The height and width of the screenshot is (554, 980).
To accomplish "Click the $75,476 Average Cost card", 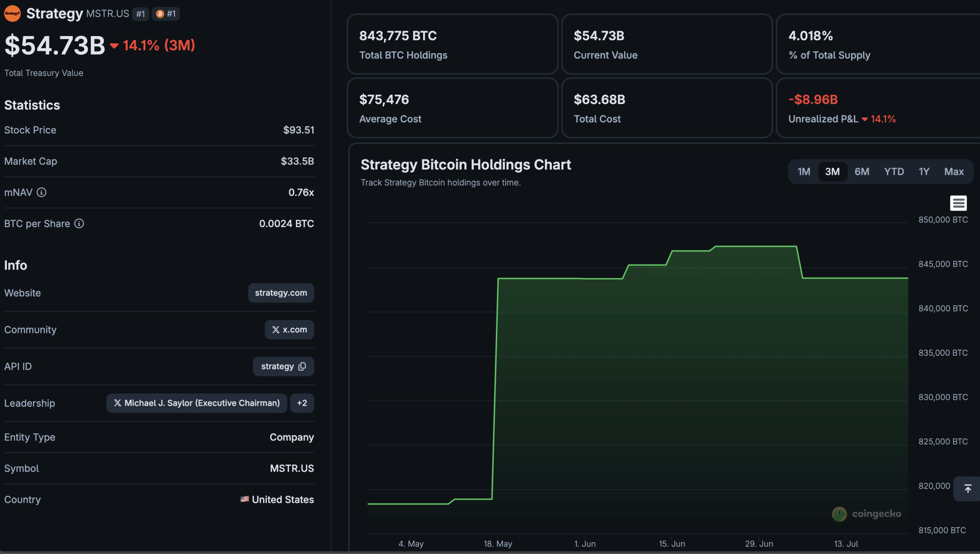I will click(x=452, y=108).
